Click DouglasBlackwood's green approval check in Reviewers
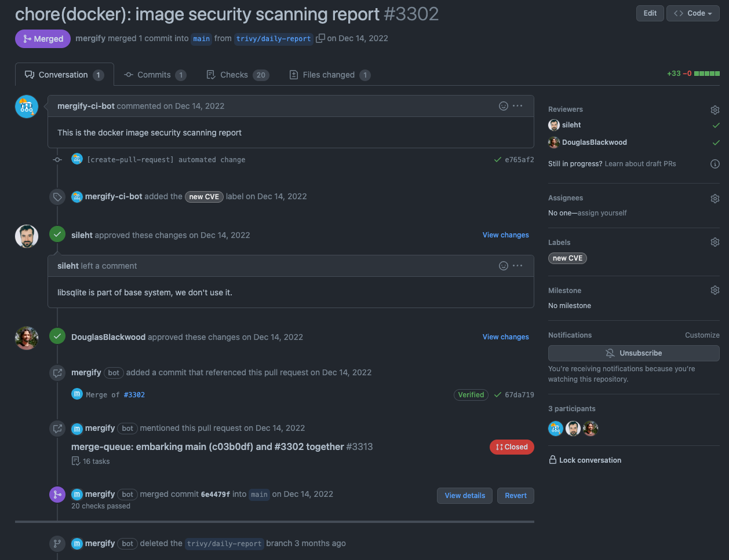This screenshot has height=560, width=729. [716, 142]
